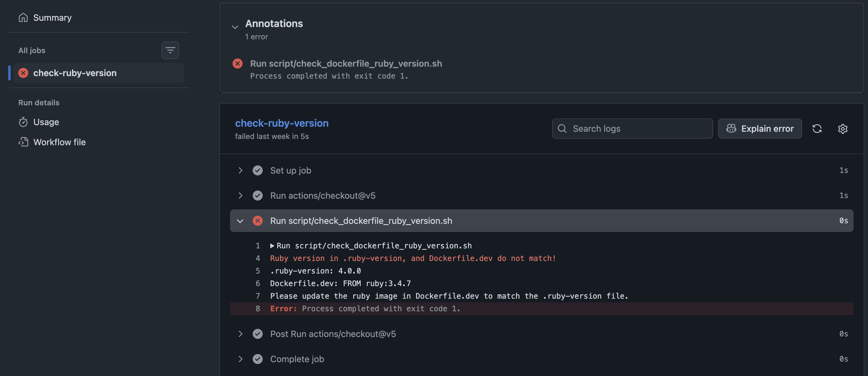Click the failed status icon of check_dockerfile step
868x376 pixels.
coord(257,221)
